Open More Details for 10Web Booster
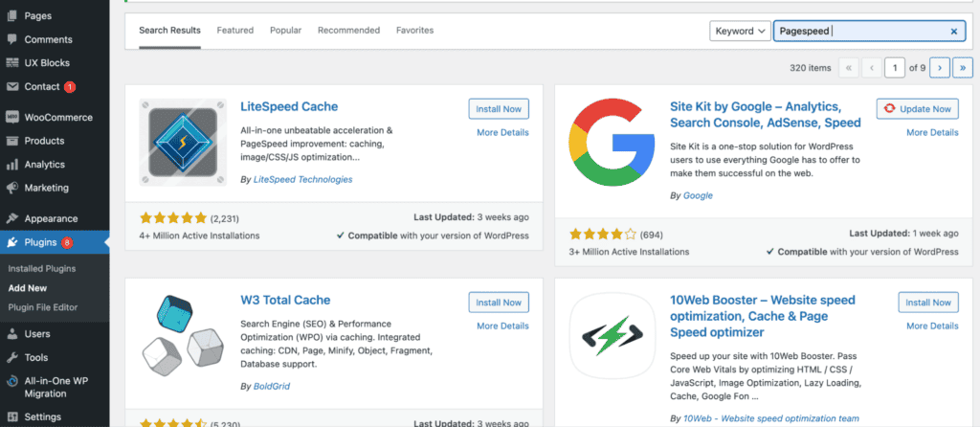Viewport: 980px width, 427px height. 932,326
